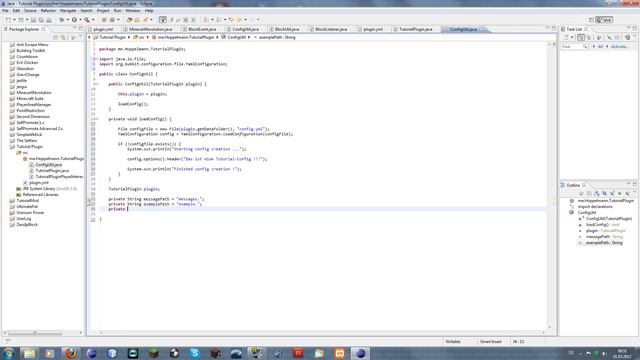Screen dimensions: 640x360
Task: Click the Open Type icon in toolbar
Action: click(130, 20)
